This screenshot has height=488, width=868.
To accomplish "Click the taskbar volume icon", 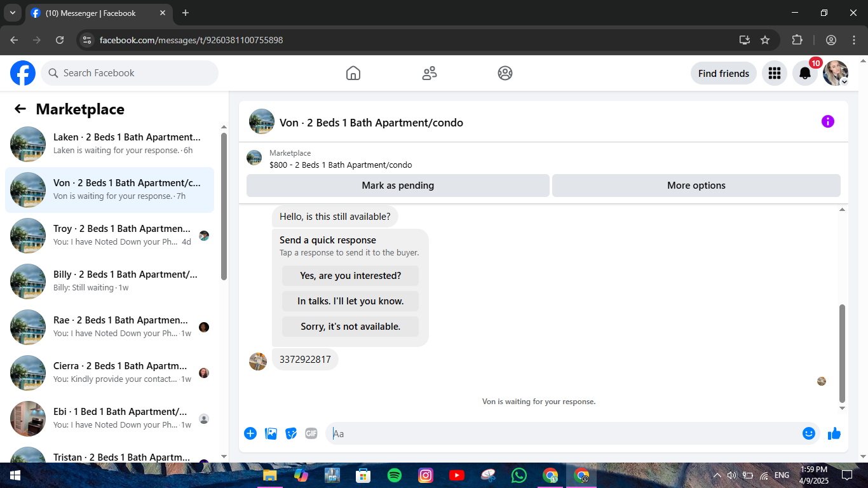I will (x=731, y=475).
